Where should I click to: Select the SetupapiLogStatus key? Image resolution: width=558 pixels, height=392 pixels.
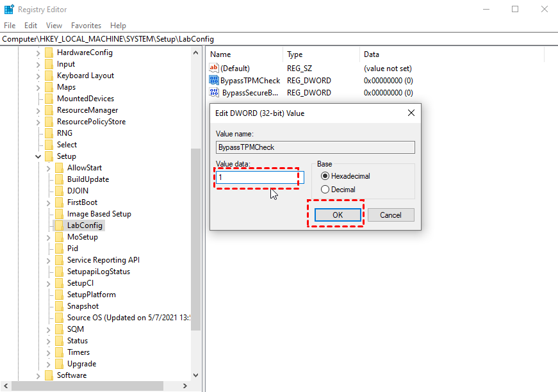coord(99,272)
